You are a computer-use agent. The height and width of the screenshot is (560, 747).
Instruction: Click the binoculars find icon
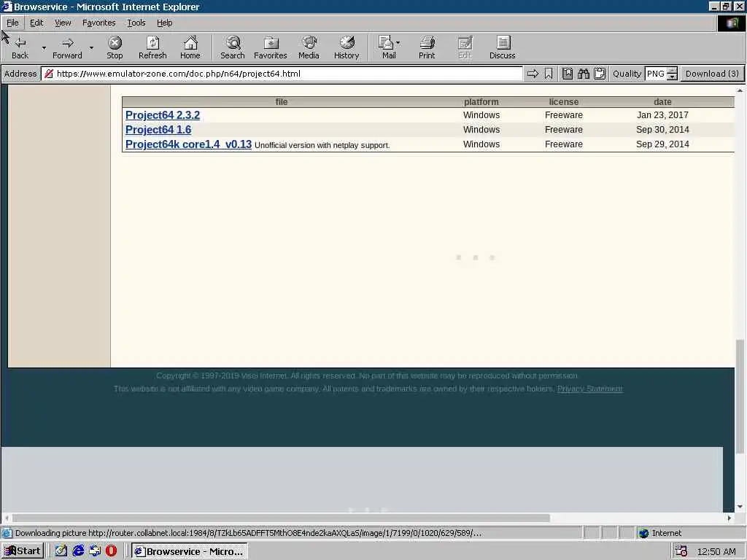584,74
